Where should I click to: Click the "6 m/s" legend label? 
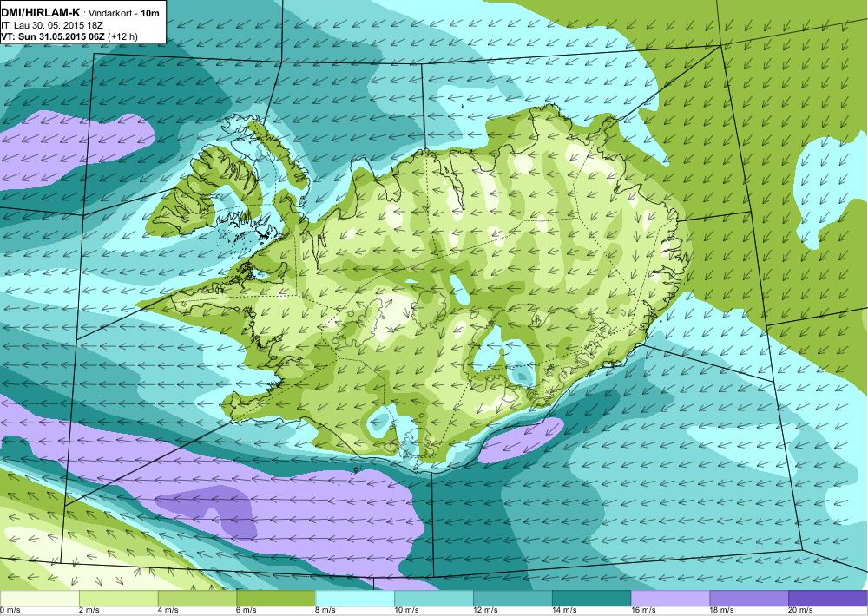[x=247, y=610]
